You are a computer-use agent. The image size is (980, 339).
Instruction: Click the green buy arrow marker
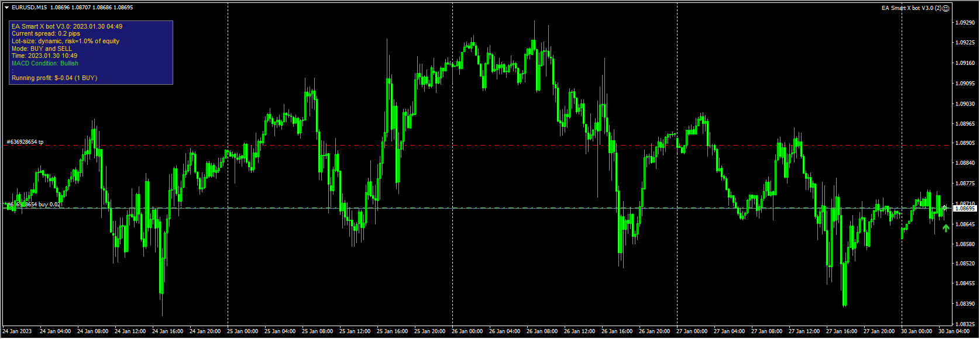click(946, 228)
